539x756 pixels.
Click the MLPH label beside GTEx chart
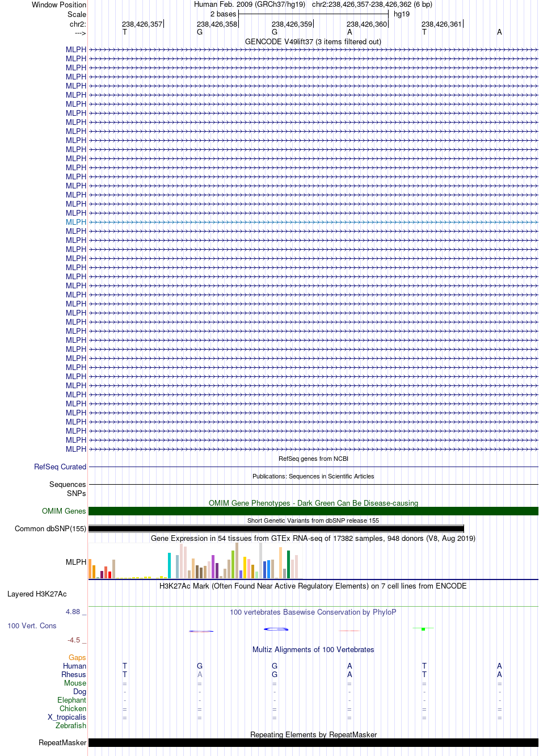pyautogui.click(x=76, y=562)
